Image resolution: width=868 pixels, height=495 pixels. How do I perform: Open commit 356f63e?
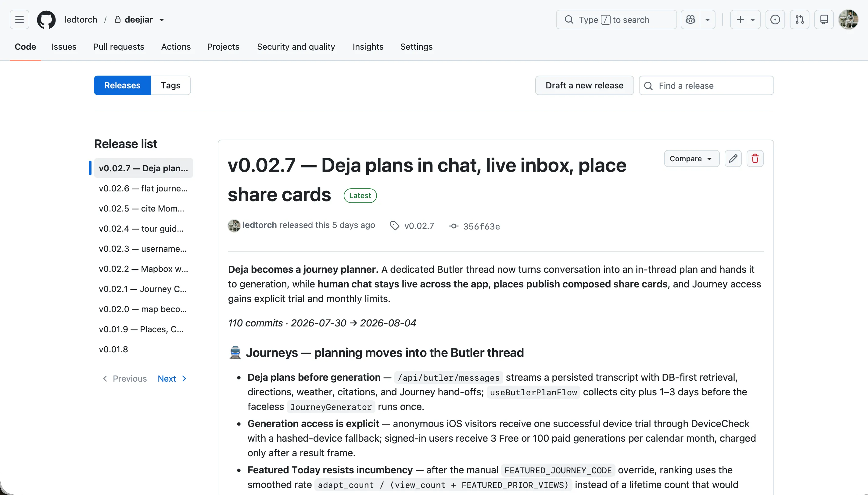click(481, 226)
